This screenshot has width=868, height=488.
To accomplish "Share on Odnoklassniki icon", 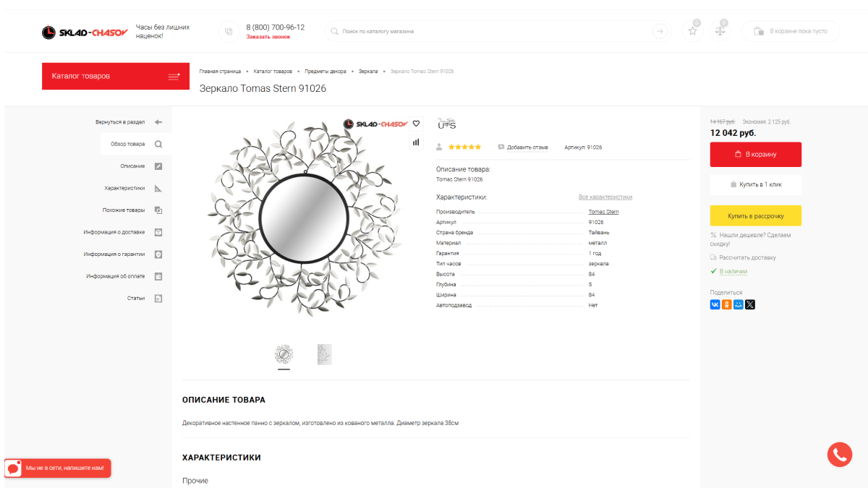I will click(x=727, y=304).
